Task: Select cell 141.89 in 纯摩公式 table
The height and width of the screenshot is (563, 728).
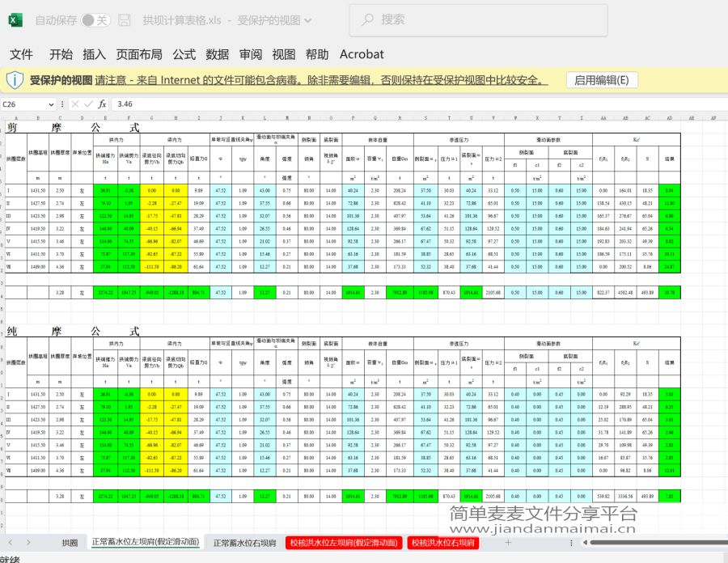Action: (x=625, y=433)
